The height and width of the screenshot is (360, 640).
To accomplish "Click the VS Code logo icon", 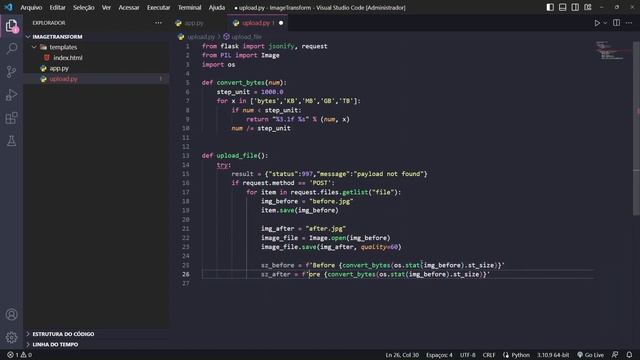I will pyautogui.click(x=8, y=7).
